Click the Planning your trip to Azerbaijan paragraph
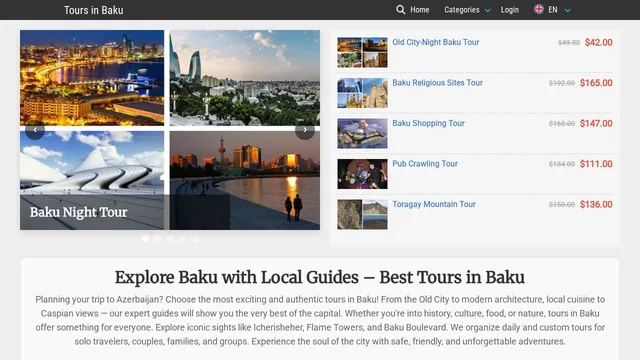Screen dimensions: 640x360 pyautogui.click(x=320, y=320)
